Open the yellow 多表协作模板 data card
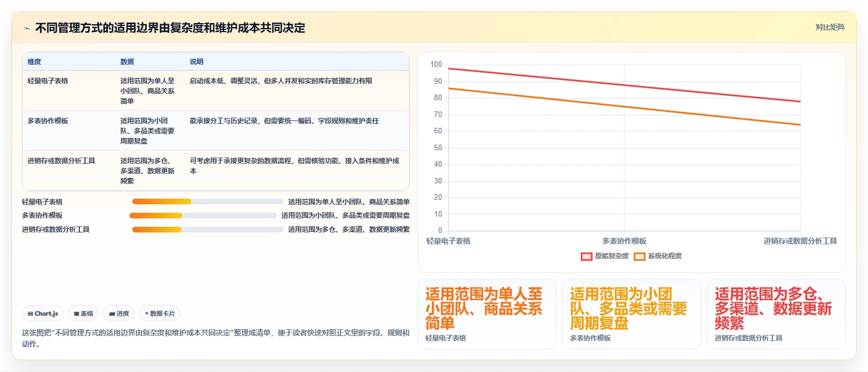Screen dimensions: 868x372 point(631,314)
